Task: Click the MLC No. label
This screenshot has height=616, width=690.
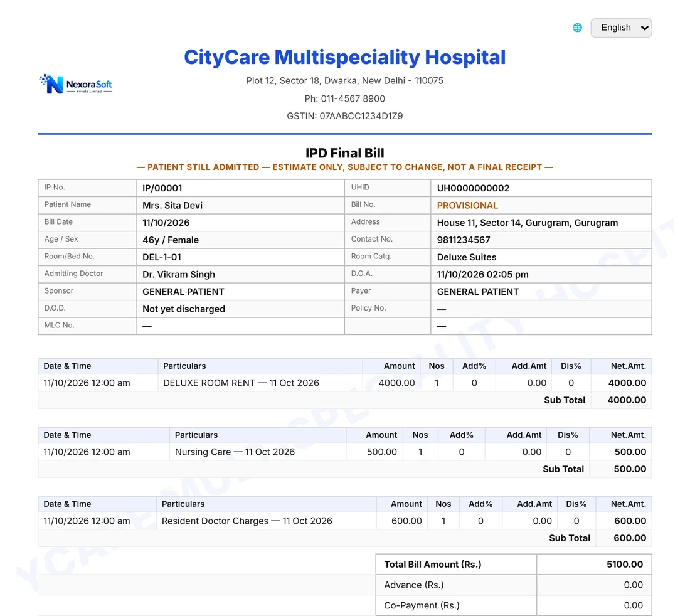Action: (59, 325)
